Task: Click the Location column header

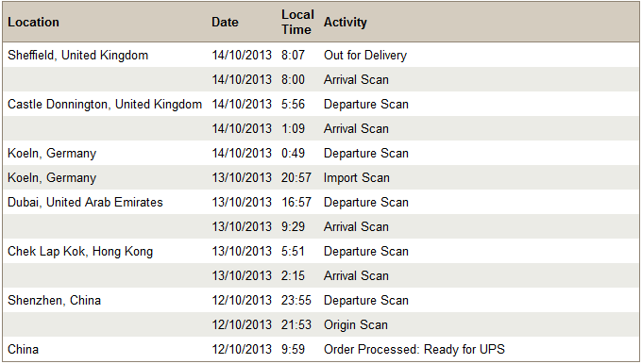Action: [x=33, y=22]
